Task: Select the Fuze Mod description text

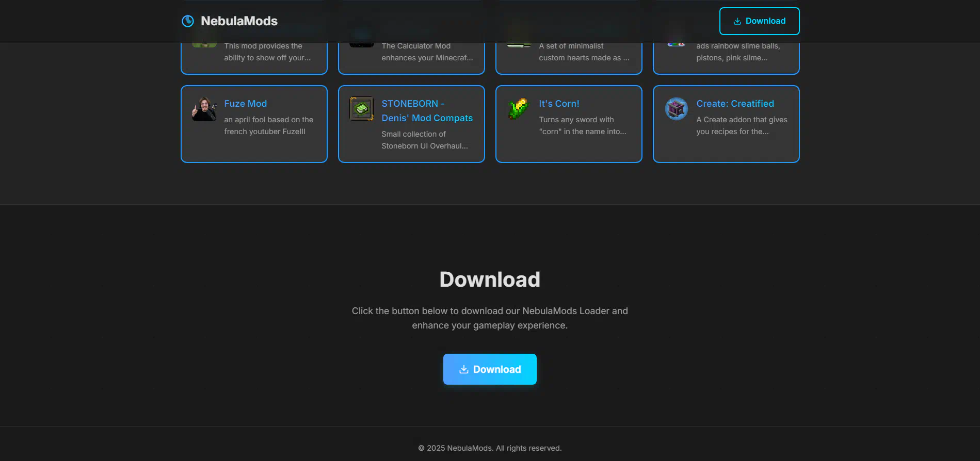Action: click(x=269, y=125)
